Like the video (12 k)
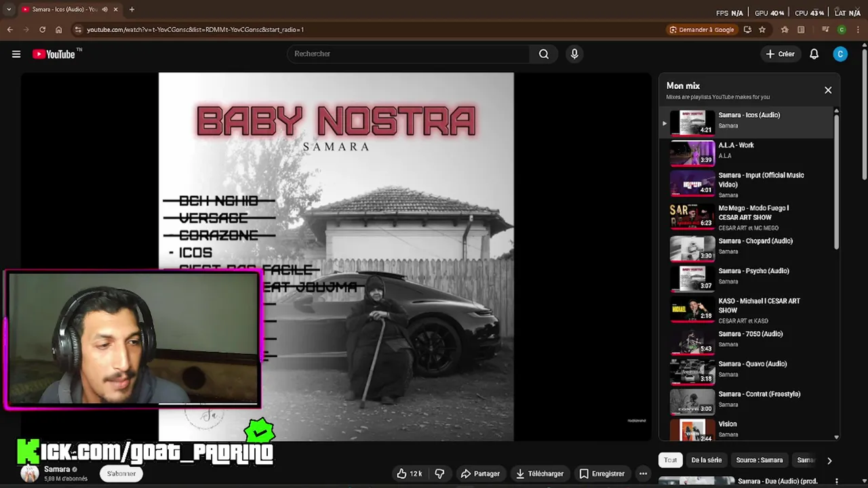 (410, 474)
